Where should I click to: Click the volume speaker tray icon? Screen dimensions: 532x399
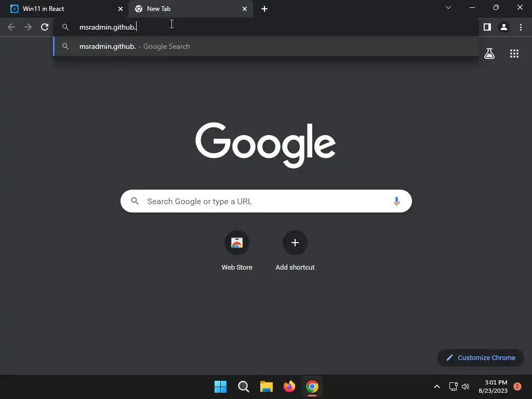click(465, 387)
